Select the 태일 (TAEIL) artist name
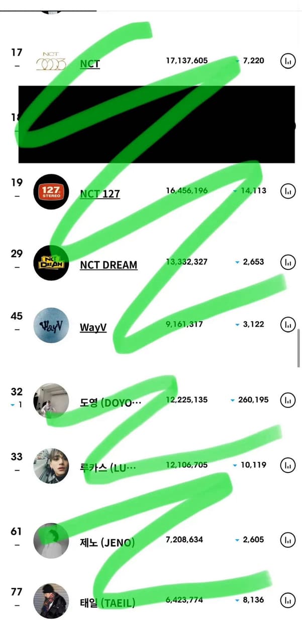This screenshot has width=302, height=644. (x=108, y=603)
